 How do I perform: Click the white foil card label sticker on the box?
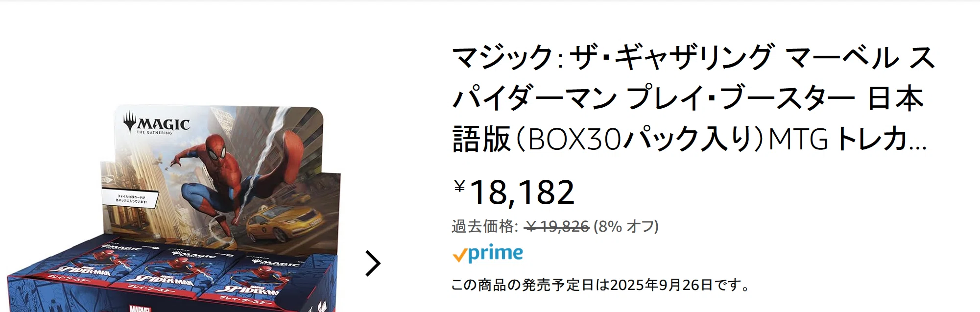(x=131, y=199)
